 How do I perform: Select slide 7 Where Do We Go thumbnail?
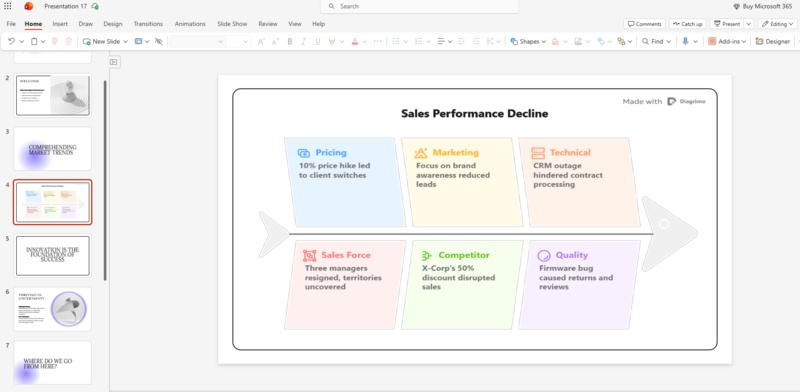53,362
